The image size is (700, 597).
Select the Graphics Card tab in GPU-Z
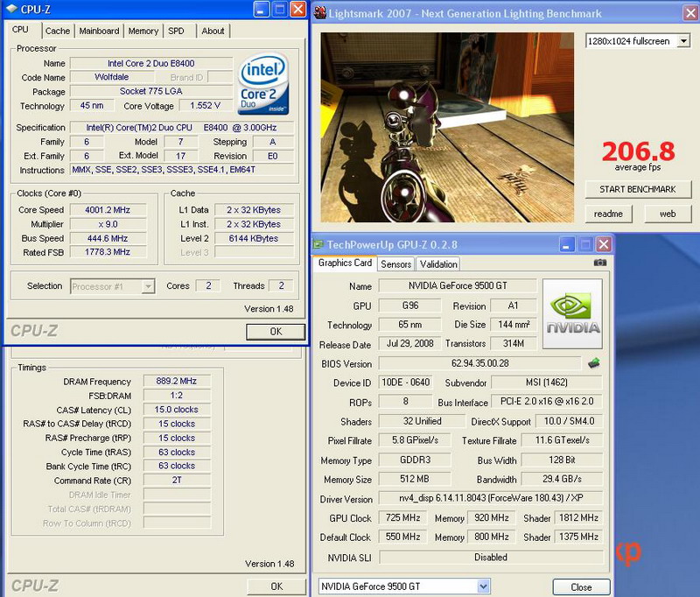tap(345, 263)
